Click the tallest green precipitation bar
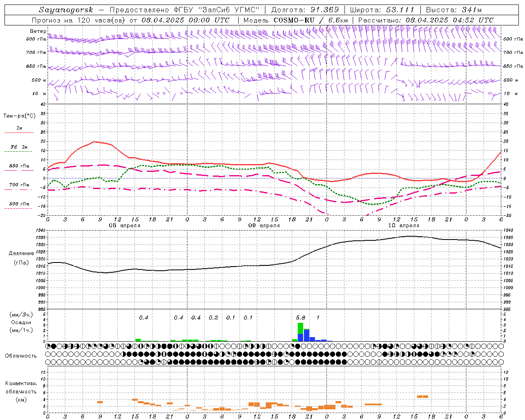This screenshot has height=420, width=525. tap(300, 328)
